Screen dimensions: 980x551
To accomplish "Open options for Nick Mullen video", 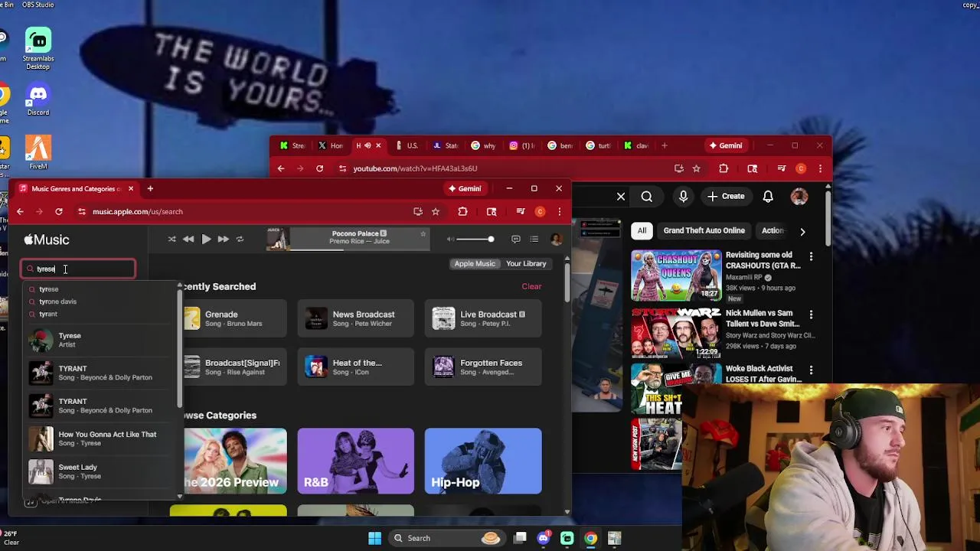I will point(811,315).
